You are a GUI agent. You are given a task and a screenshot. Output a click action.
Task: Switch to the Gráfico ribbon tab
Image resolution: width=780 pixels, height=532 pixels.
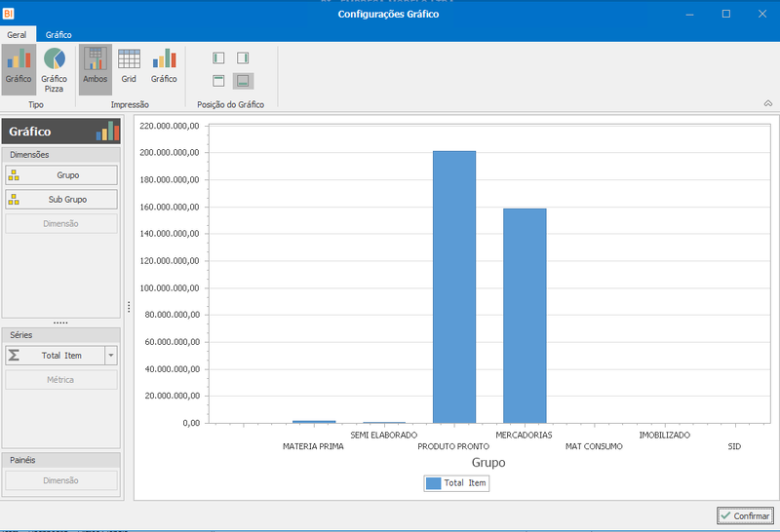coord(58,35)
